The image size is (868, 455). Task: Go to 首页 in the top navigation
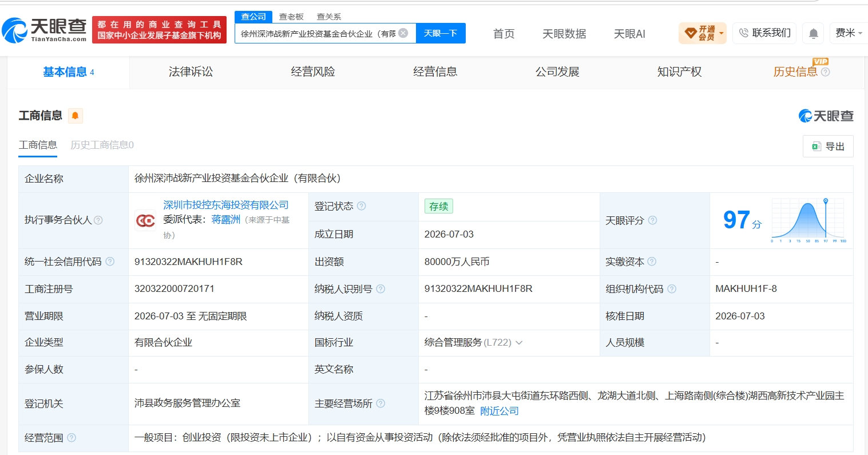[x=504, y=34]
